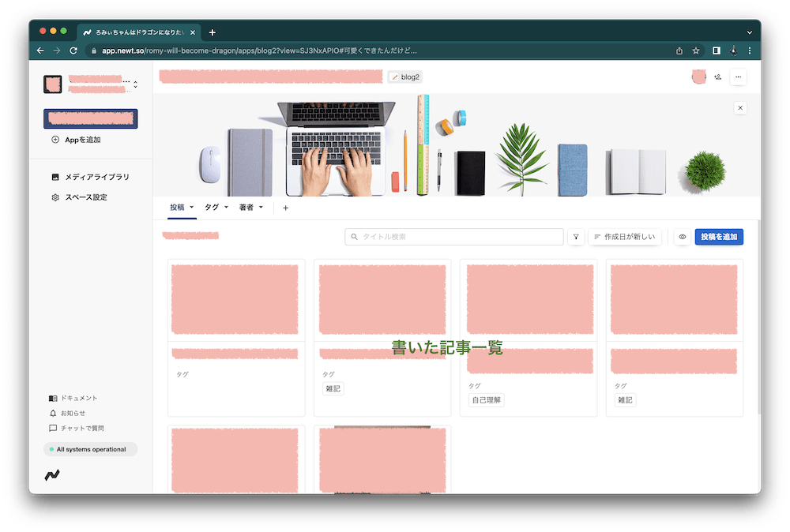The image size is (790, 532).
Task: Open チャットで質問
Action: click(x=76, y=429)
